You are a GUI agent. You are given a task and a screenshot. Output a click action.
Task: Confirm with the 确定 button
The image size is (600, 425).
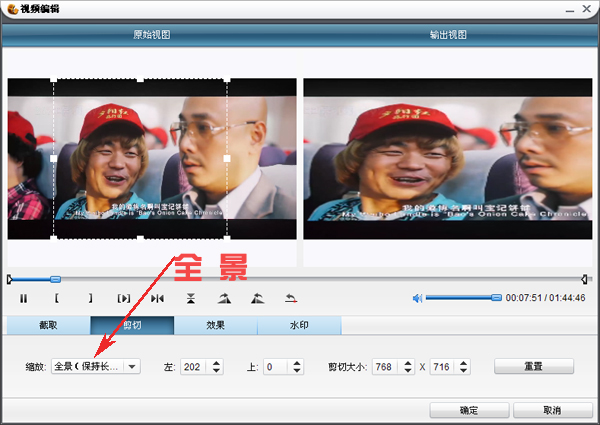point(469,410)
